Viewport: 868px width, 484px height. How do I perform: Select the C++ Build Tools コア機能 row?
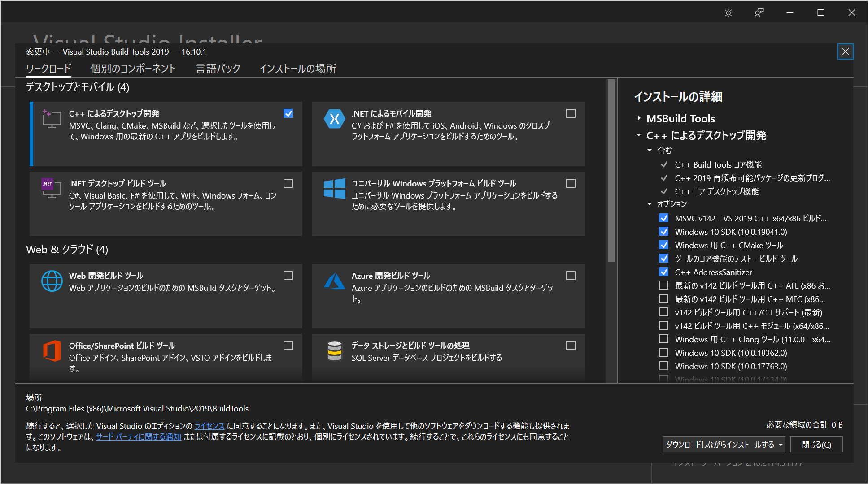(x=718, y=164)
